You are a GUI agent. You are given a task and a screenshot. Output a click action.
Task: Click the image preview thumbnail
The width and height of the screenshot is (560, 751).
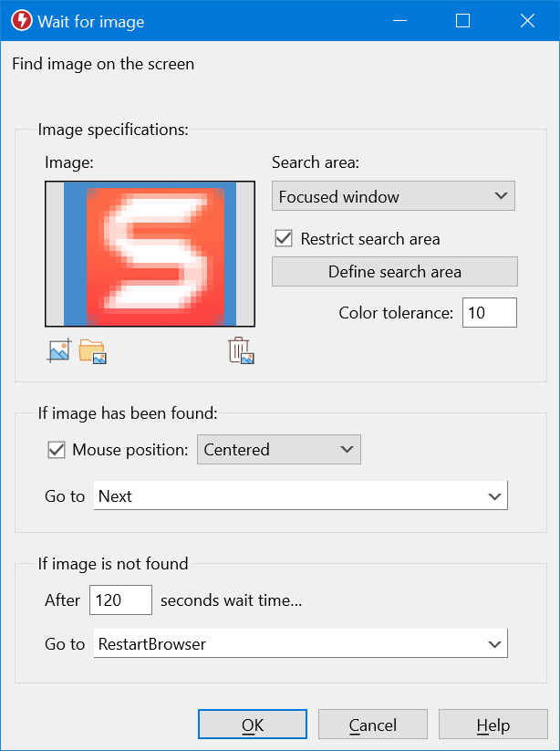[150, 254]
